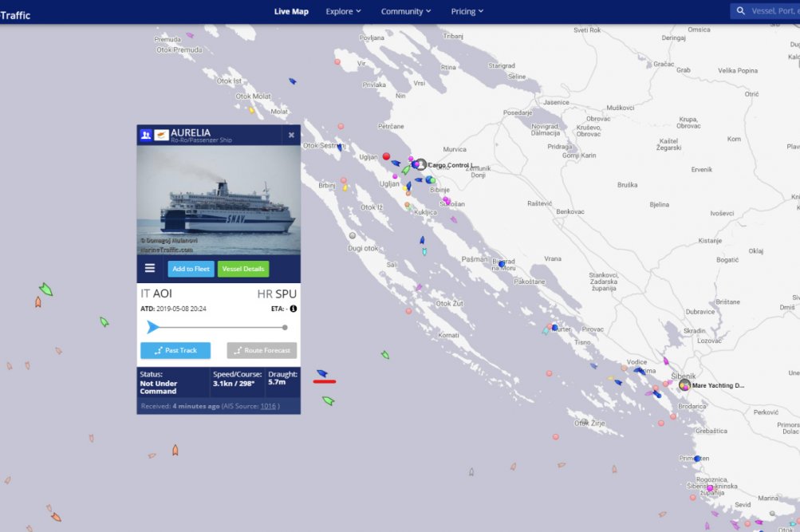Image resolution: width=800 pixels, height=532 pixels.
Task: Click the 5.7m draught value
Action: pyautogui.click(x=277, y=381)
